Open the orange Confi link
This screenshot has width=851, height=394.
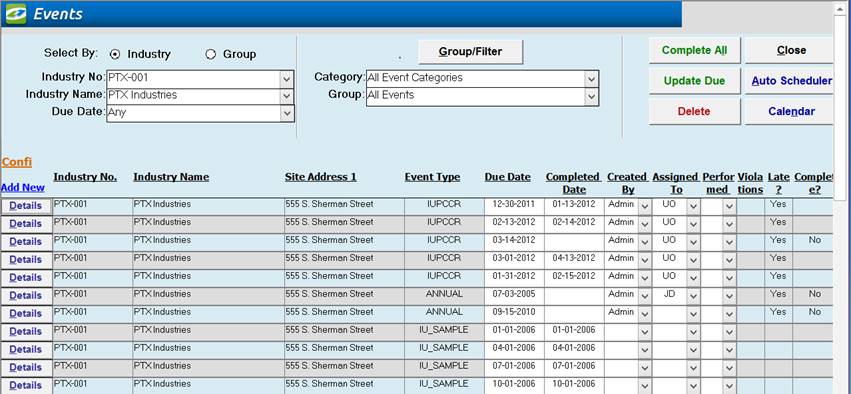coord(17,162)
